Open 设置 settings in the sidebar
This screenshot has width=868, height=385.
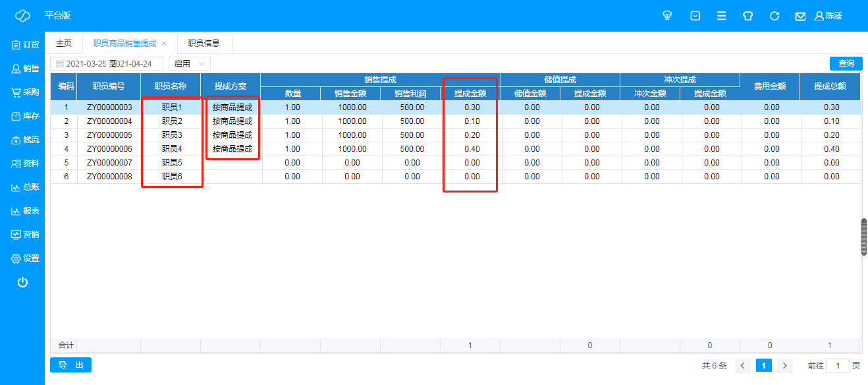pyautogui.click(x=25, y=258)
